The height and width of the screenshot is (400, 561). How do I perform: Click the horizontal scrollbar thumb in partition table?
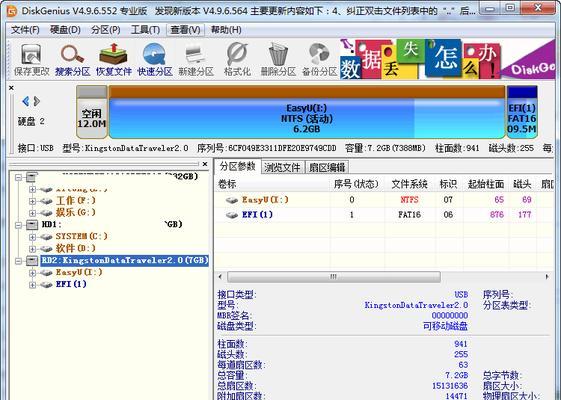point(333,277)
